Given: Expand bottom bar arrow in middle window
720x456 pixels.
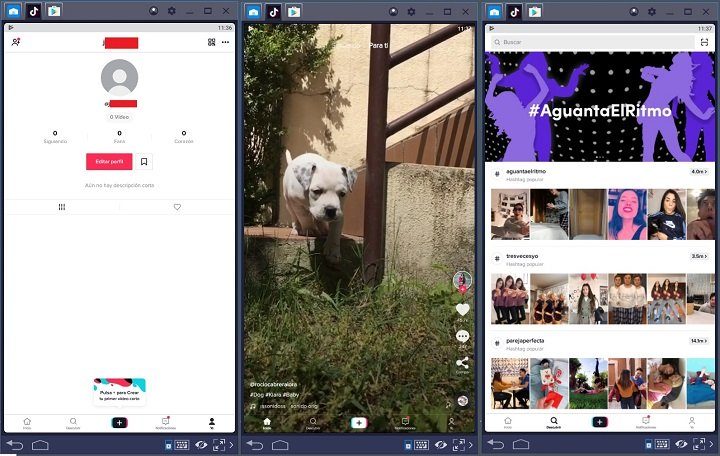Looking at the screenshot, I should pos(471,445).
